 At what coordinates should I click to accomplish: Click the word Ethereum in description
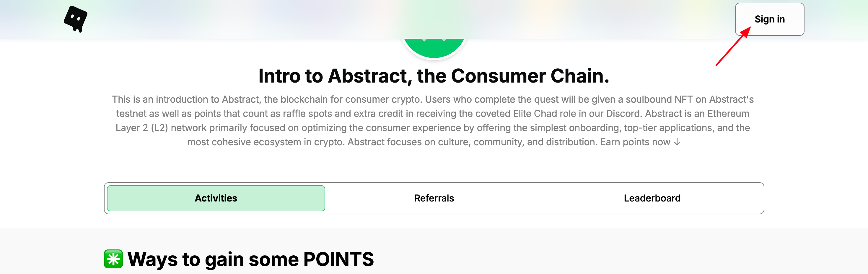pyautogui.click(x=728, y=114)
